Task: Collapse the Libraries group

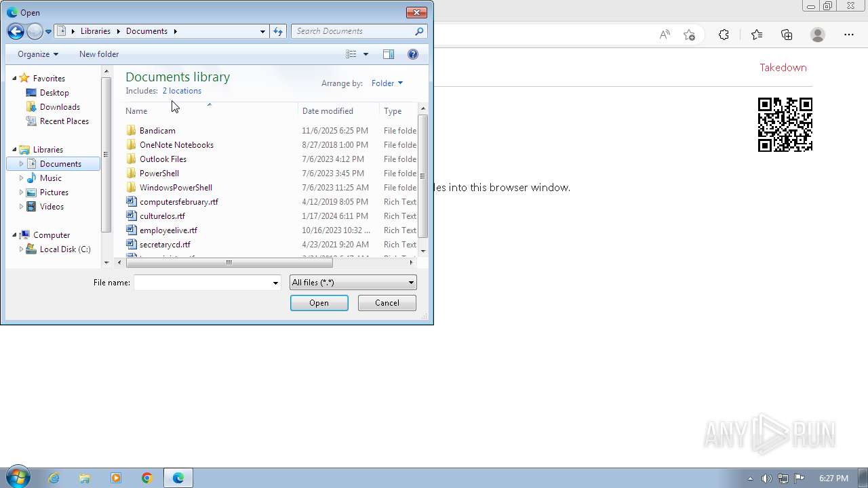Action: point(15,150)
